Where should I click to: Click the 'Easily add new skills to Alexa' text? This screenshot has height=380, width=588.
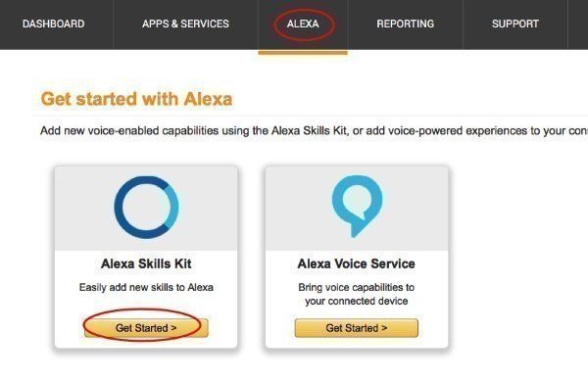click(x=146, y=287)
